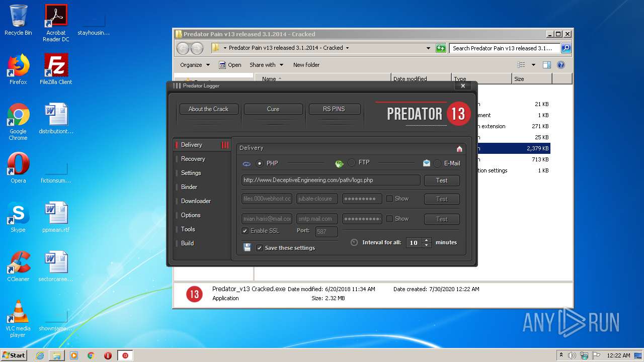644x362 pixels.
Task: Click the Windows Start button
Action: click(x=14, y=355)
